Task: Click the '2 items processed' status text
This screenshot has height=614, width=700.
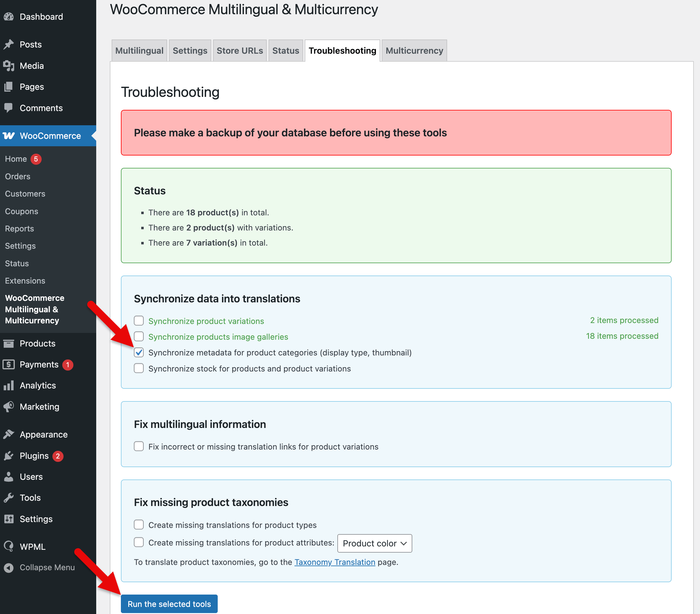Action: pyautogui.click(x=624, y=320)
